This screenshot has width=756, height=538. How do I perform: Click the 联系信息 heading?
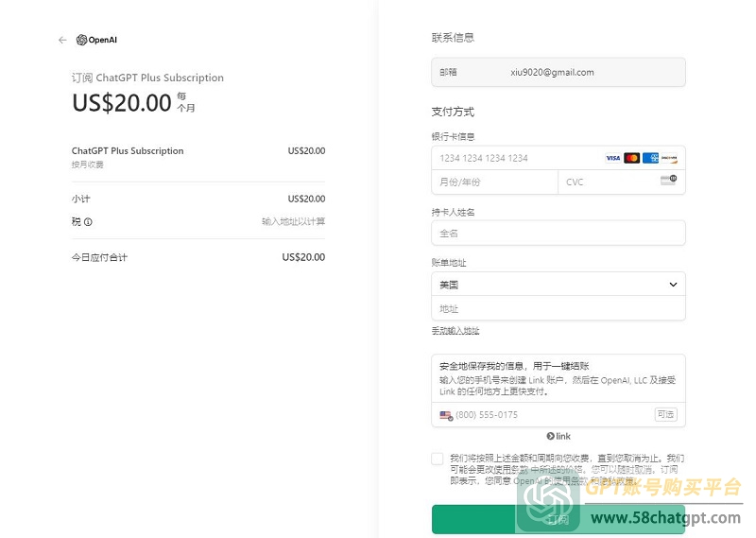point(453,38)
